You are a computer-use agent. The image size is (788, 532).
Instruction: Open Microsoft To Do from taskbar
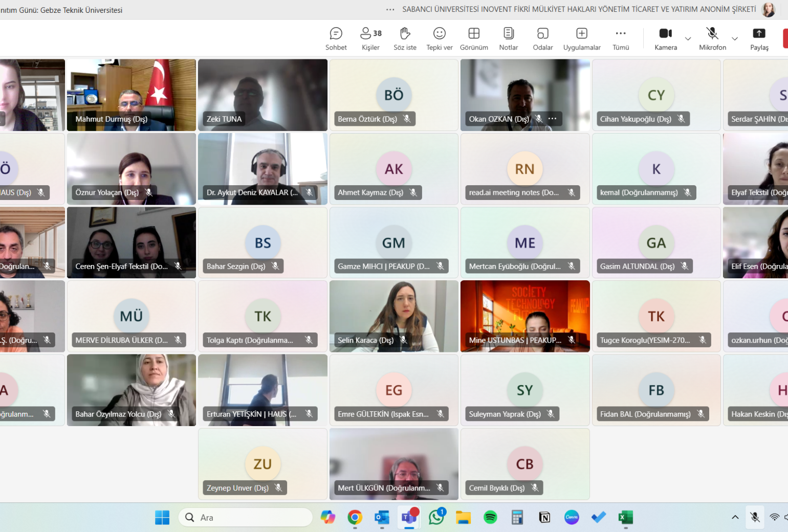coord(599,518)
